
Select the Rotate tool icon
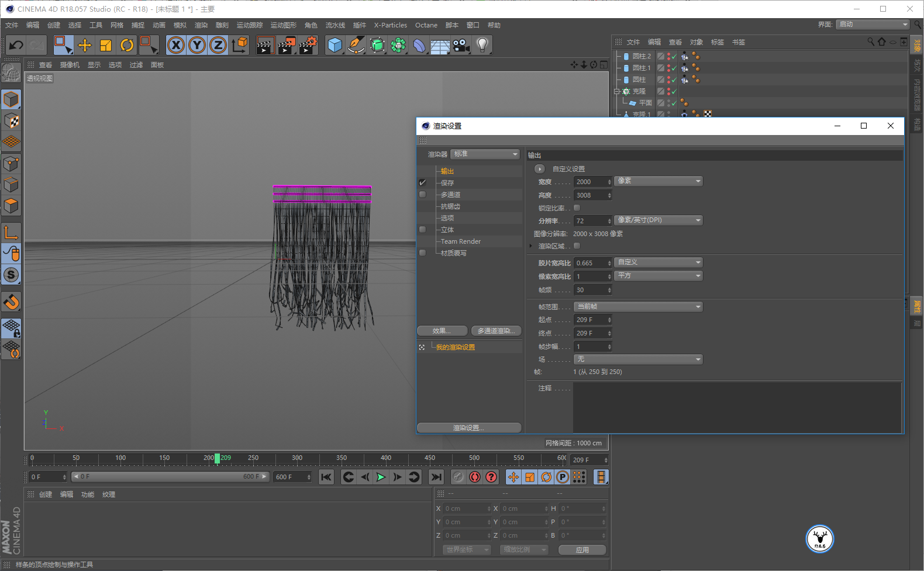(x=127, y=45)
